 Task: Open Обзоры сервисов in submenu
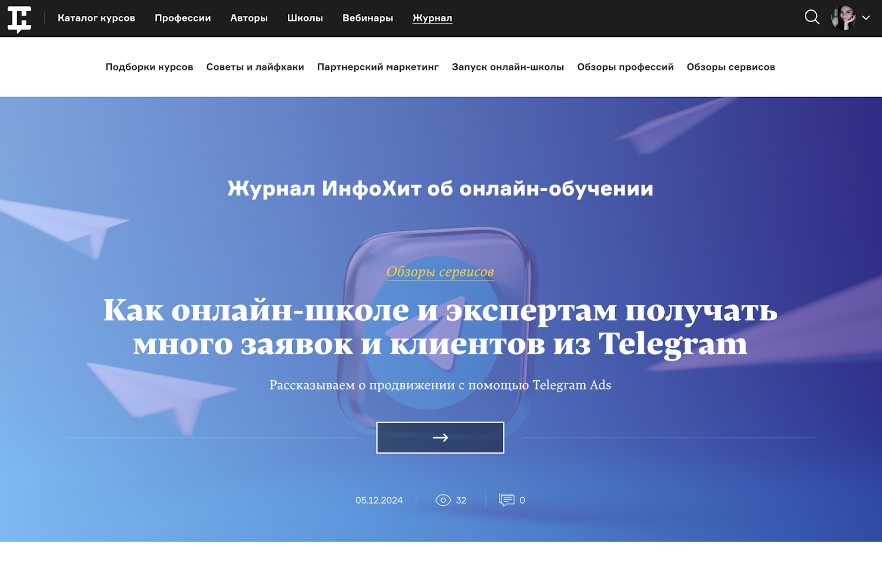coord(730,67)
